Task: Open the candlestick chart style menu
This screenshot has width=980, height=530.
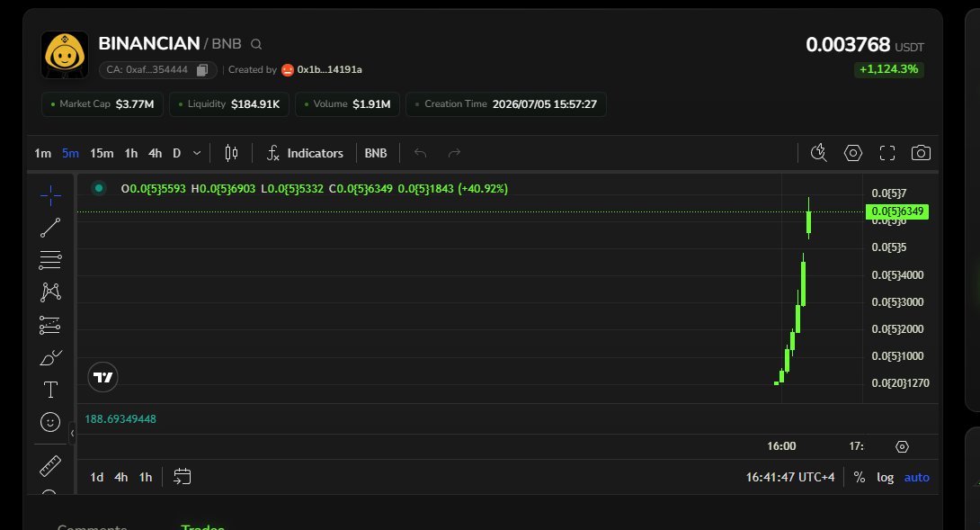Action: tap(231, 153)
